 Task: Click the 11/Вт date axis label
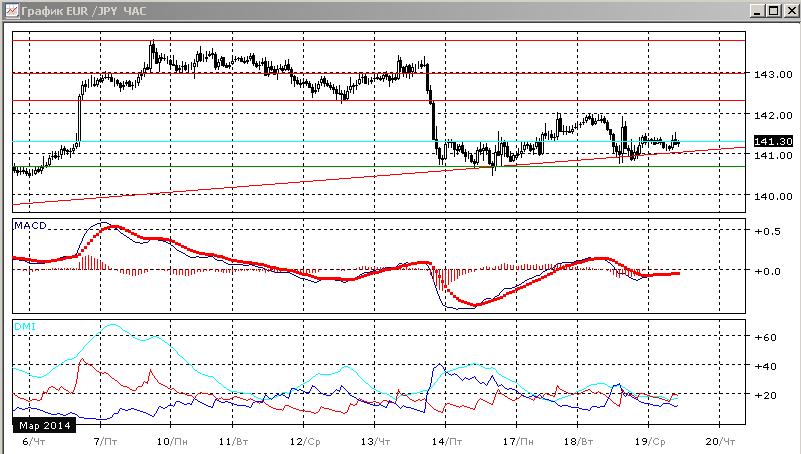(233, 441)
